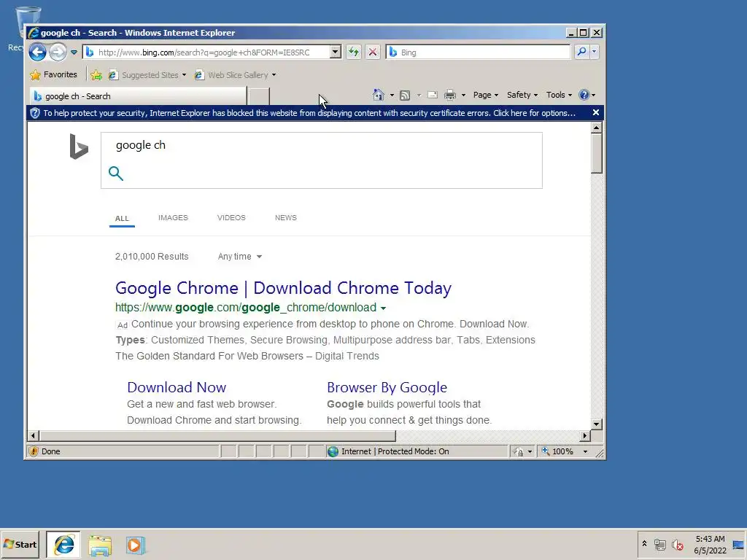Open search provider dropdown arrow

click(x=594, y=52)
